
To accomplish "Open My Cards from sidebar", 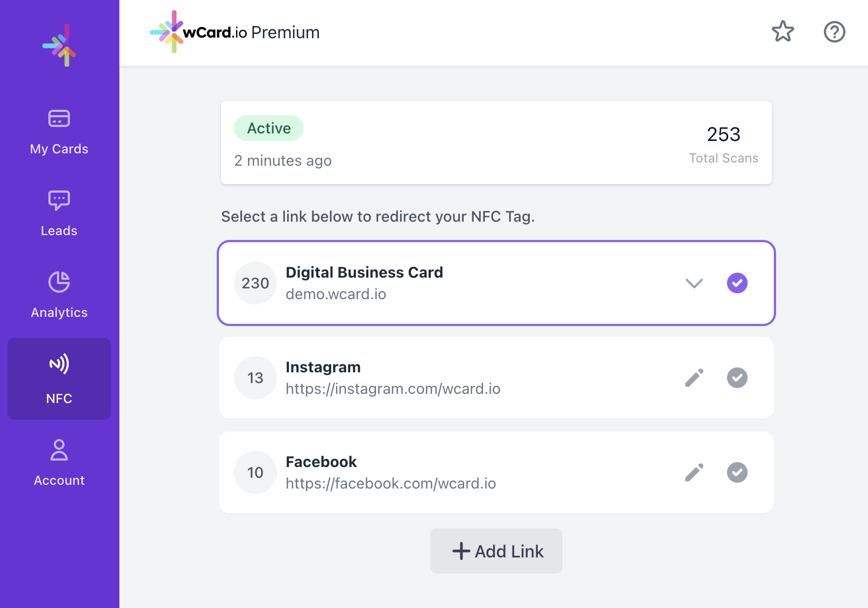I will [x=59, y=132].
